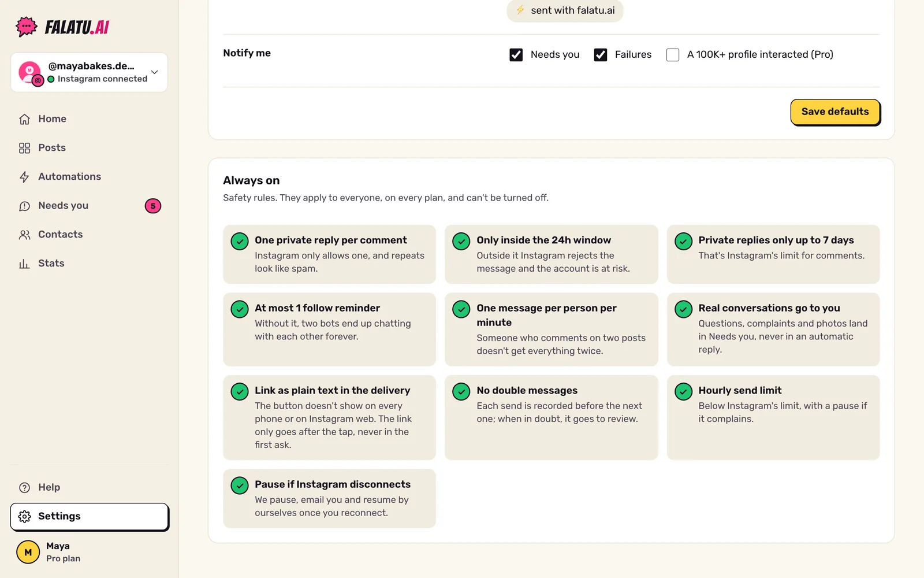Screen dimensions: 924x578
Task: Select the At most 1 follow reminder card
Action: [329, 329]
